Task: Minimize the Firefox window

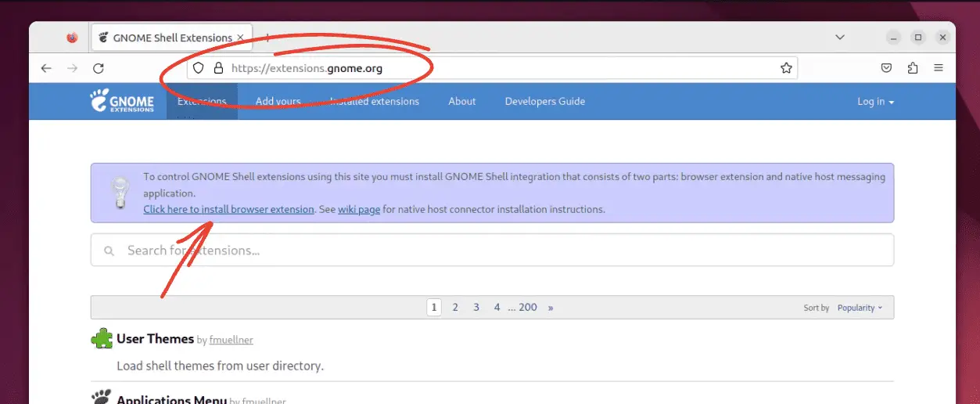Action: pyautogui.click(x=894, y=37)
